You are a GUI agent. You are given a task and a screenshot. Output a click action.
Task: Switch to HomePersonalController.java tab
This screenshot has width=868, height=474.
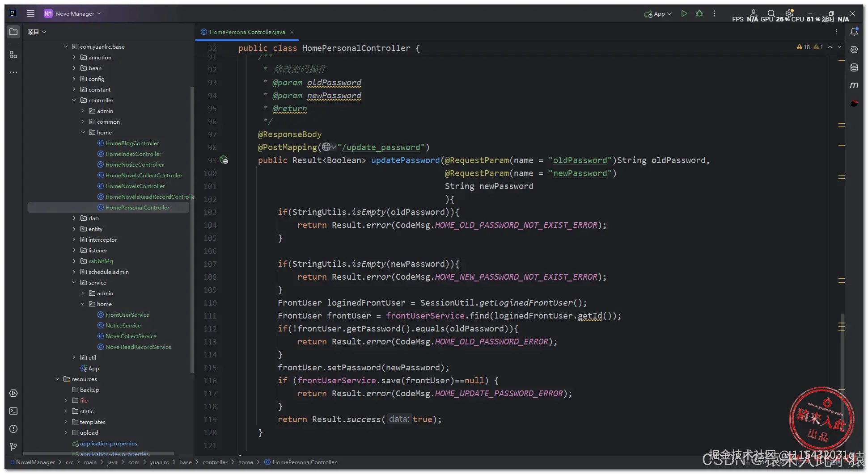pos(247,32)
